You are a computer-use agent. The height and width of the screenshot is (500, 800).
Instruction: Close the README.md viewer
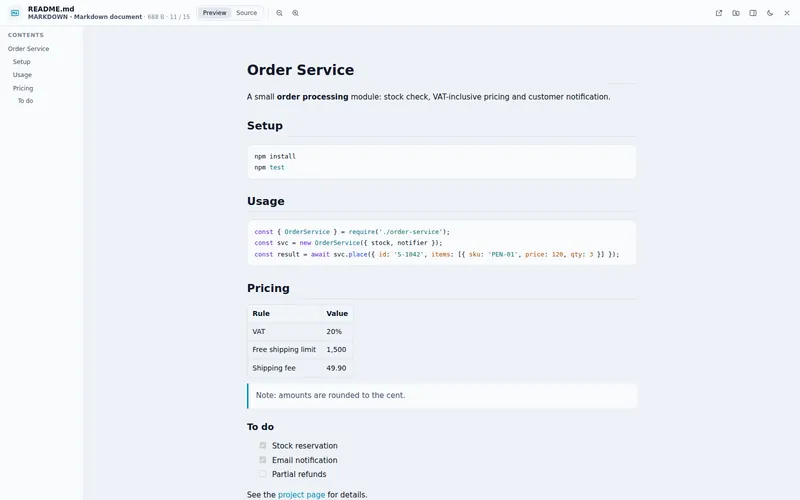[x=787, y=13]
